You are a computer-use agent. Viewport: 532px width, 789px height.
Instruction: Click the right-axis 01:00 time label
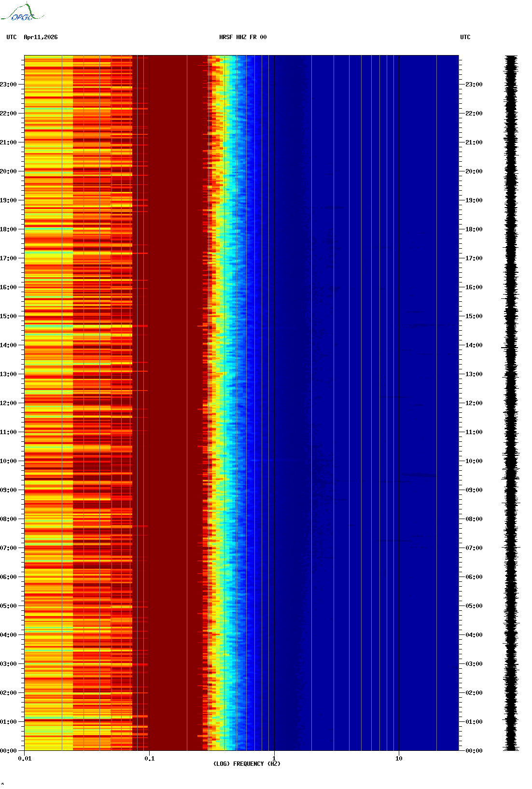point(474,722)
